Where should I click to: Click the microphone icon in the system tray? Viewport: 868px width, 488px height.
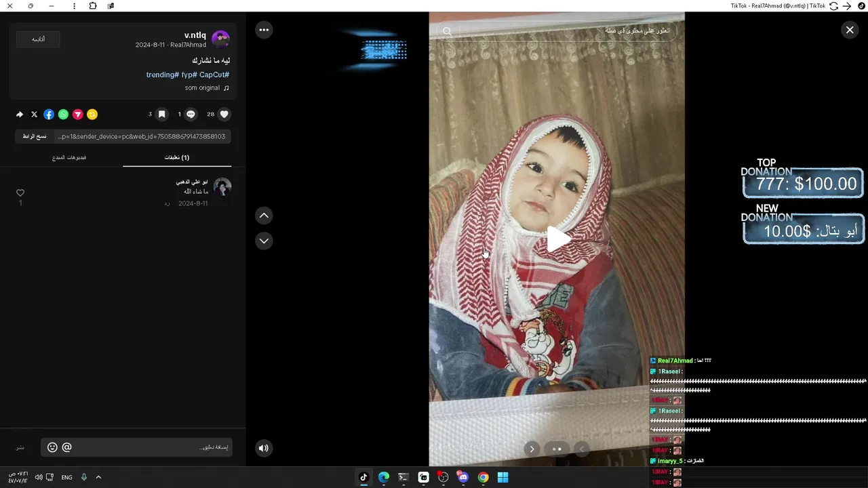tap(84, 477)
